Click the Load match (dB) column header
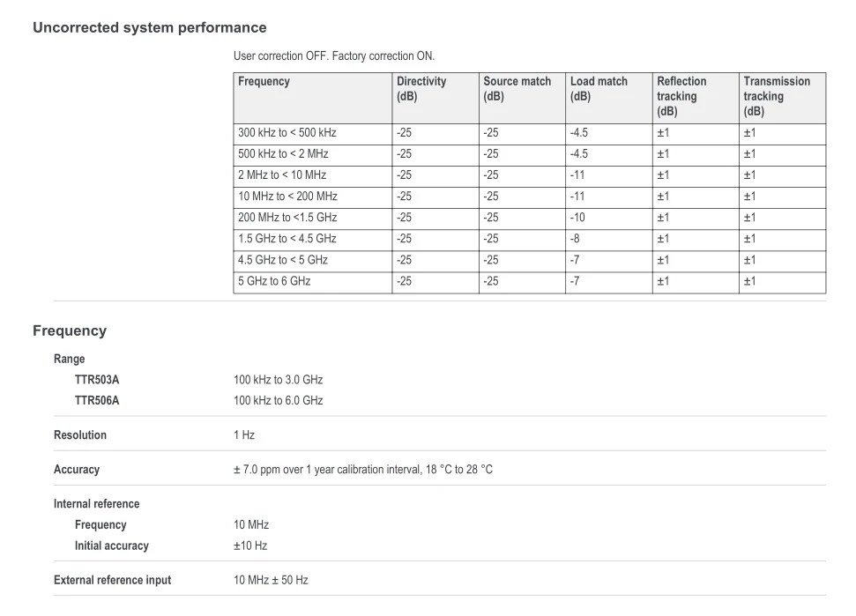The height and width of the screenshot is (616, 856). coord(608,98)
